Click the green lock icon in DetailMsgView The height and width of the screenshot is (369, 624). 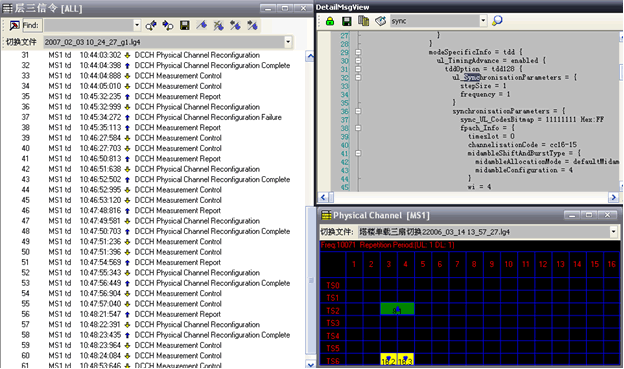point(330,21)
